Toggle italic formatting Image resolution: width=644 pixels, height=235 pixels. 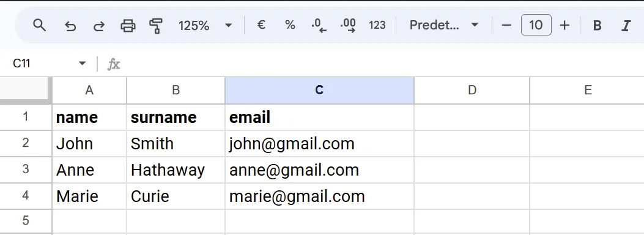click(x=626, y=26)
